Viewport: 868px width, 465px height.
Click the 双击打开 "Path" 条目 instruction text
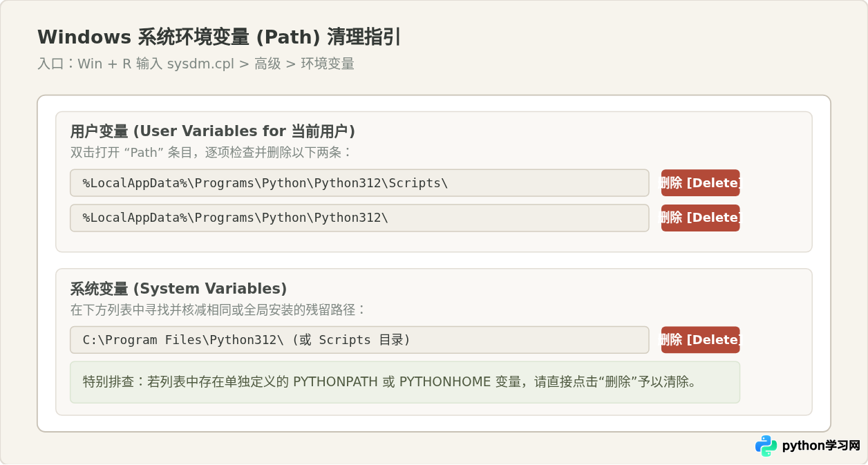[x=211, y=152]
